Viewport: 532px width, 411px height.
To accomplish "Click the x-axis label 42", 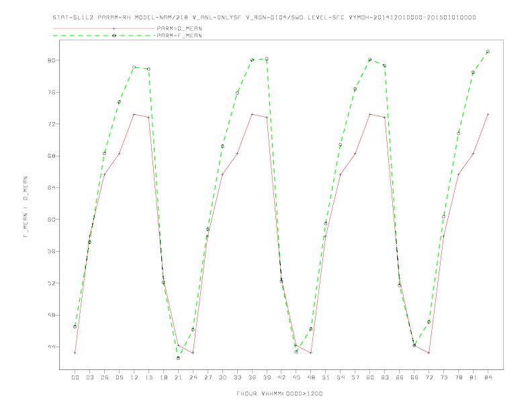I will click(x=281, y=377).
